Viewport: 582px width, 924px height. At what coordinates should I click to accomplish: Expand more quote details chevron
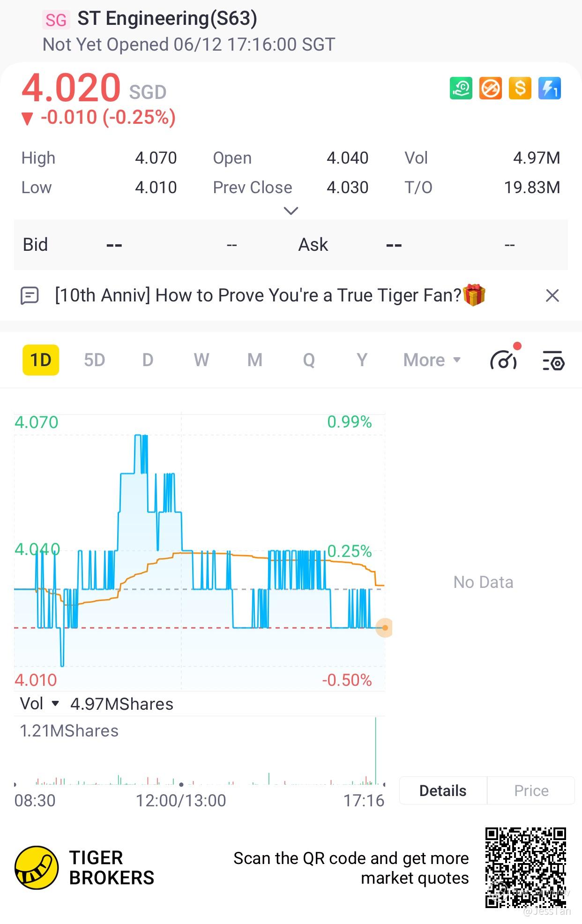click(x=291, y=211)
